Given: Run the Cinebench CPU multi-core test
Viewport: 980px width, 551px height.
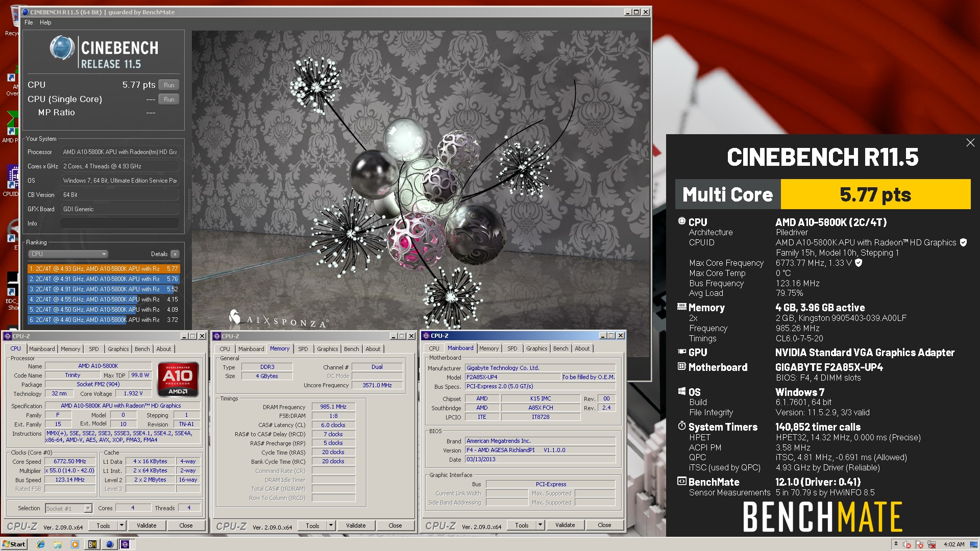Looking at the screenshot, I should pos(169,85).
